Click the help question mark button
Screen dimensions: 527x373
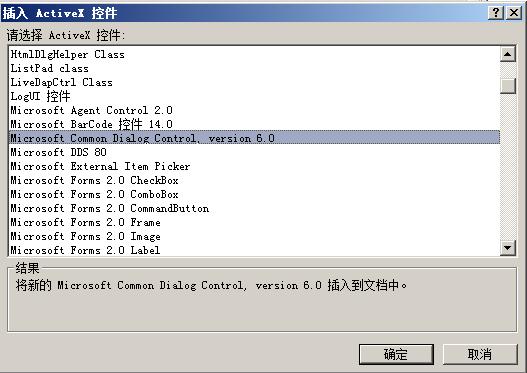point(495,13)
